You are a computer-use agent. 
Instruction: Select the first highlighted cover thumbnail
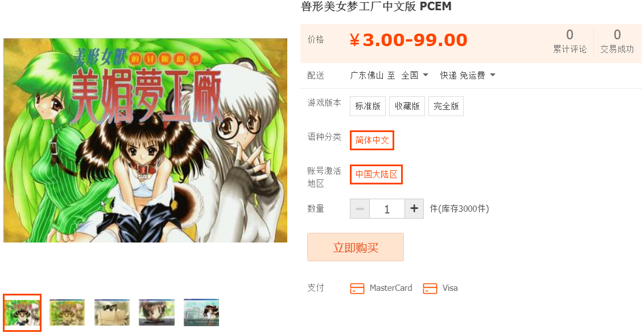click(22, 313)
